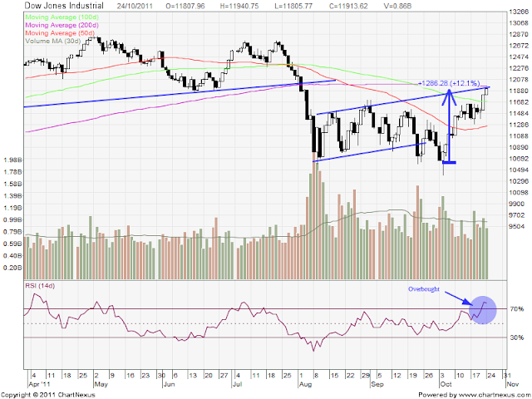
Task: Click the close value C=11913.62
Action: pos(348,6)
